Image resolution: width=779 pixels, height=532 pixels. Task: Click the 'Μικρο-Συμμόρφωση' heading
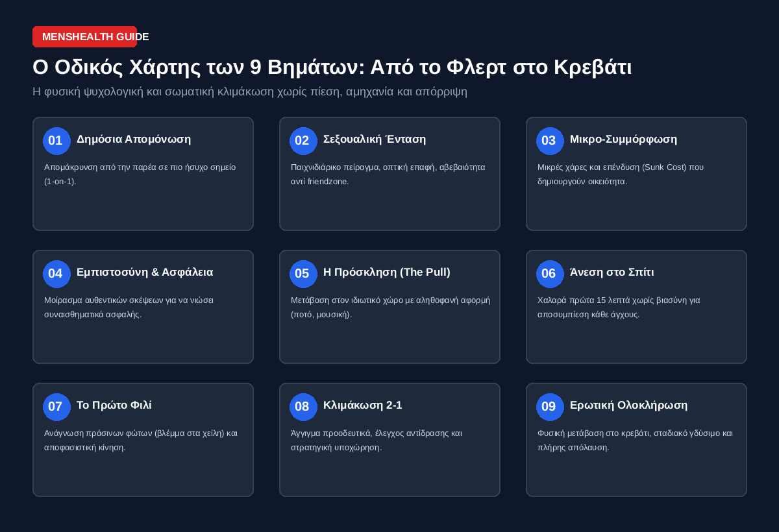(623, 139)
